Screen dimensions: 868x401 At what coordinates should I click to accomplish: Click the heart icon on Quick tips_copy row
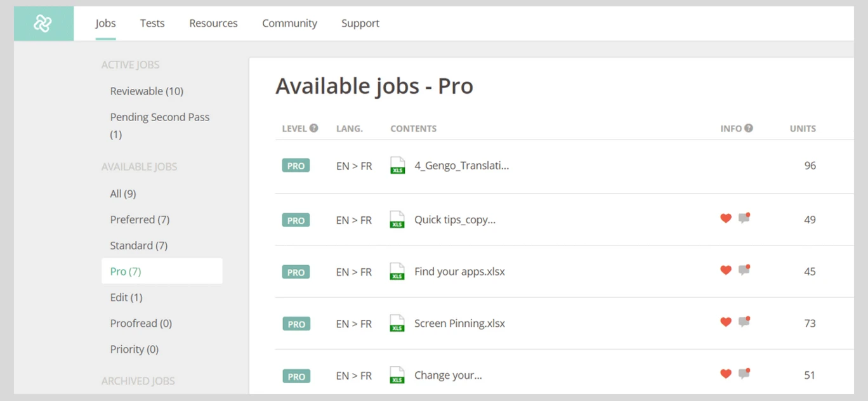[726, 218]
